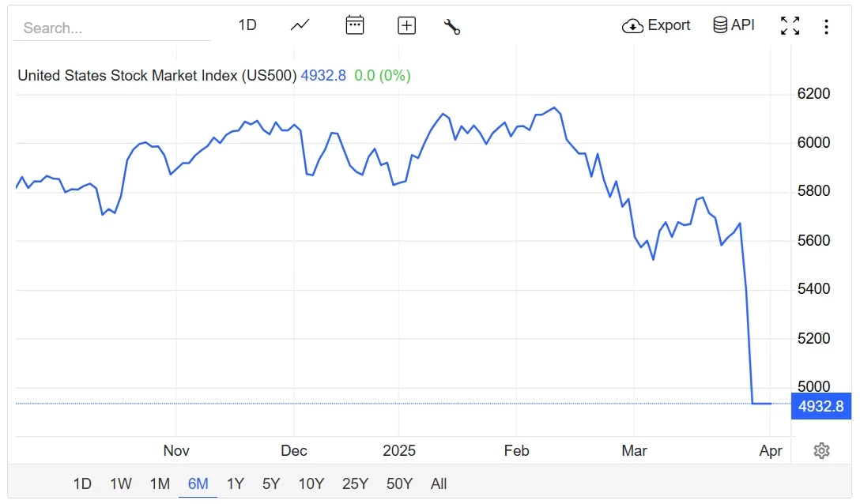Open the three-dot more options menu
Viewport: 860px width, 504px height.
pos(826,27)
